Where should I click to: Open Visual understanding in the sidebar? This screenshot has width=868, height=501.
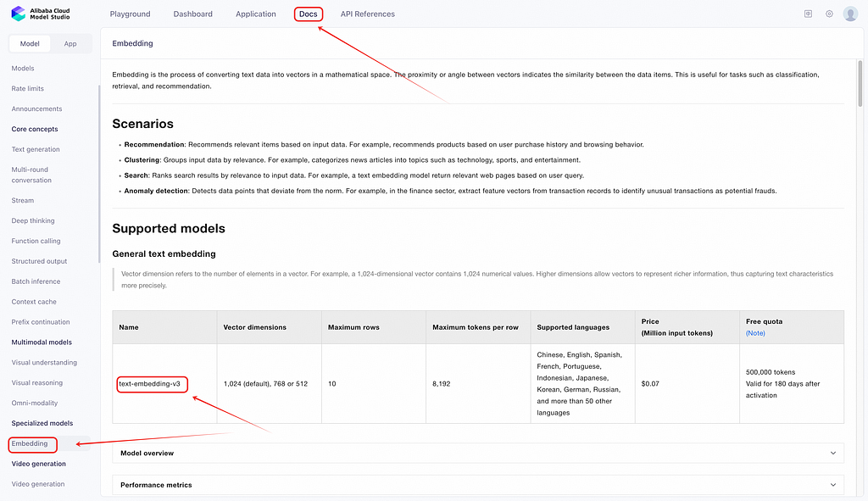coord(44,363)
